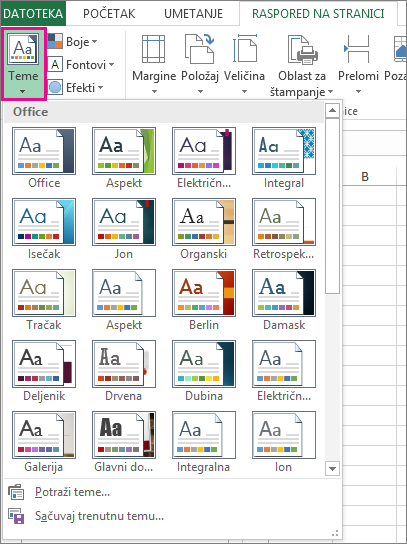
Task: Expand the Veličina page size menu
Action: pyautogui.click(x=244, y=65)
